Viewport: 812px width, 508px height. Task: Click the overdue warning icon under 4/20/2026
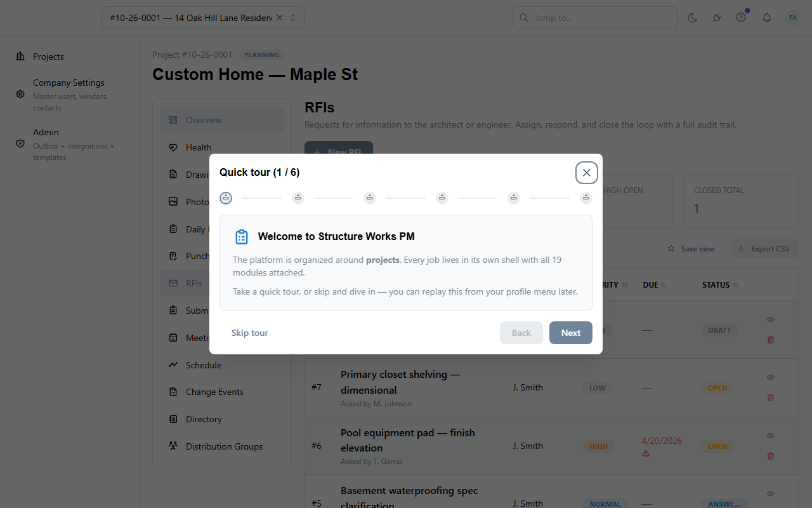646,453
